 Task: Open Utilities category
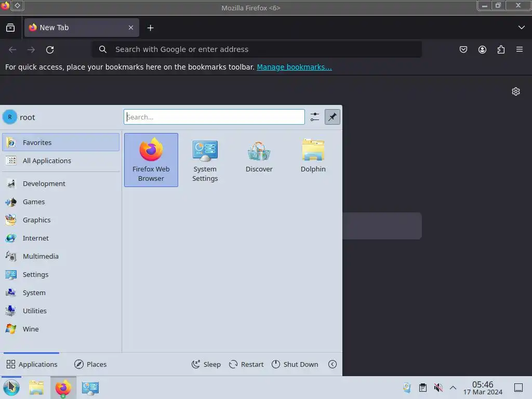[61, 311]
